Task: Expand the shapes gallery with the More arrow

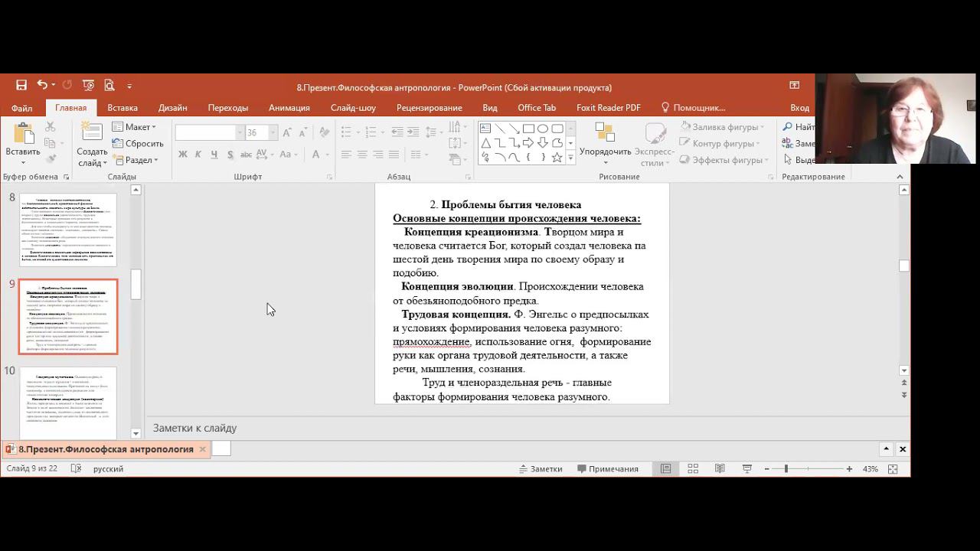Action: coord(570,158)
